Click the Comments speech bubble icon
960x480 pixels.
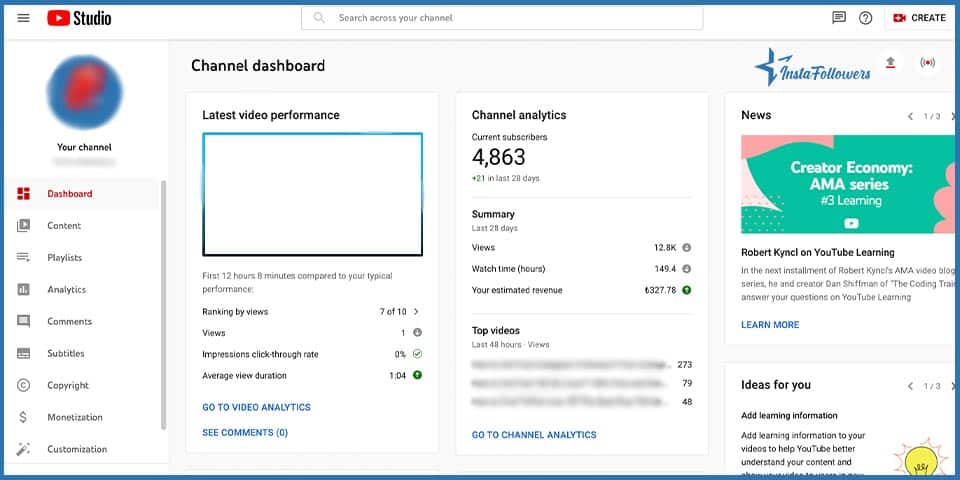coord(23,321)
